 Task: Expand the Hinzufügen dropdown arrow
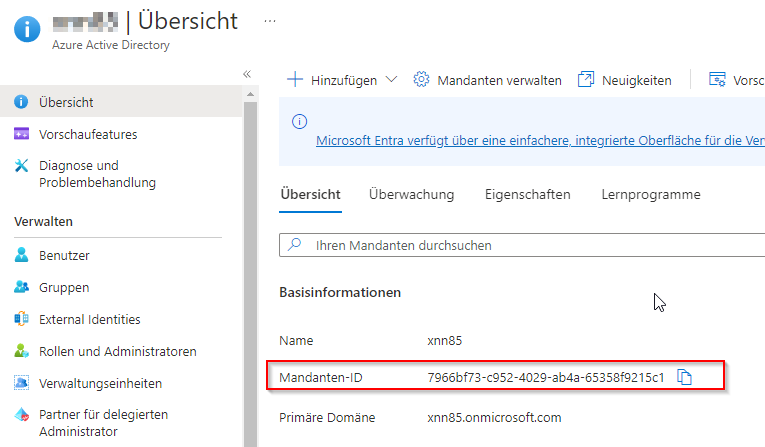[391, 80]
